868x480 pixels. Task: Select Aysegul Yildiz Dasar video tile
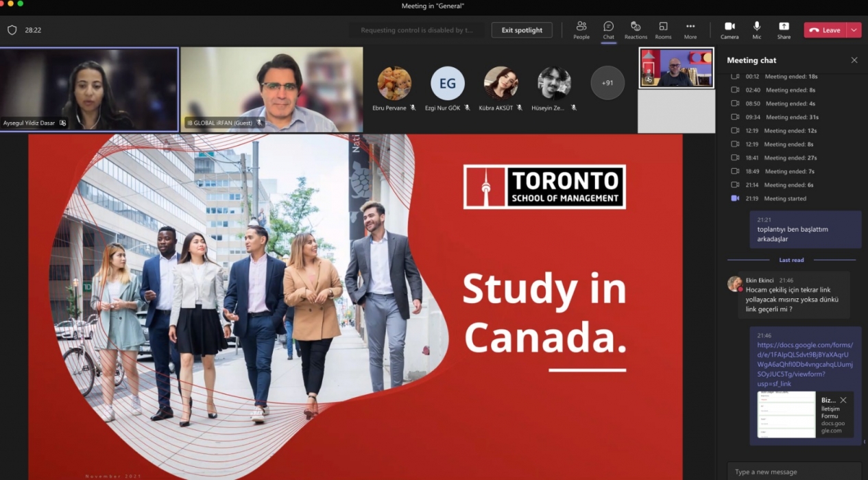(89, 89)
